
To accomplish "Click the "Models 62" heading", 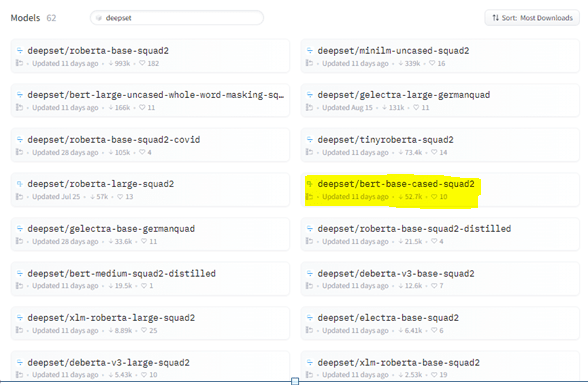I will pos(33,18).
